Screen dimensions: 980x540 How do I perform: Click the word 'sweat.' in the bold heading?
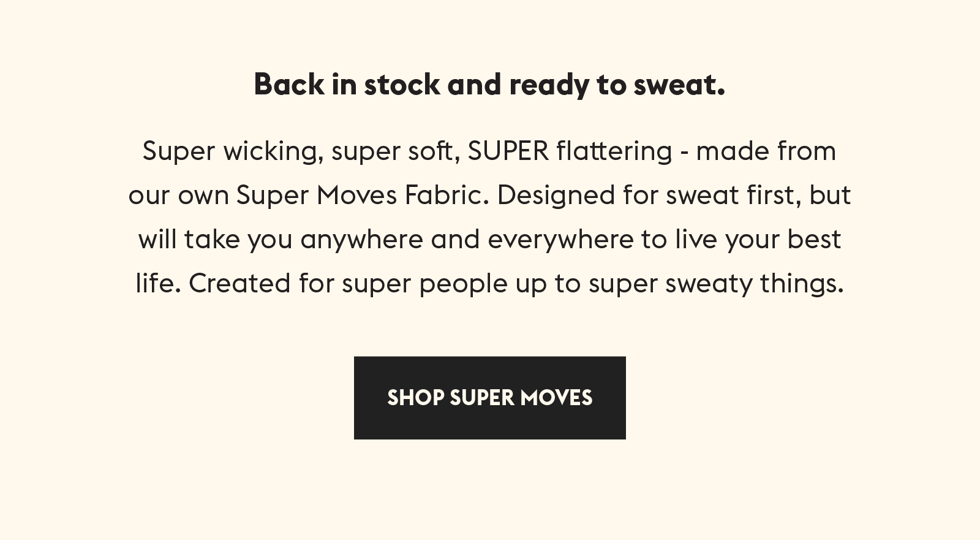679,85
